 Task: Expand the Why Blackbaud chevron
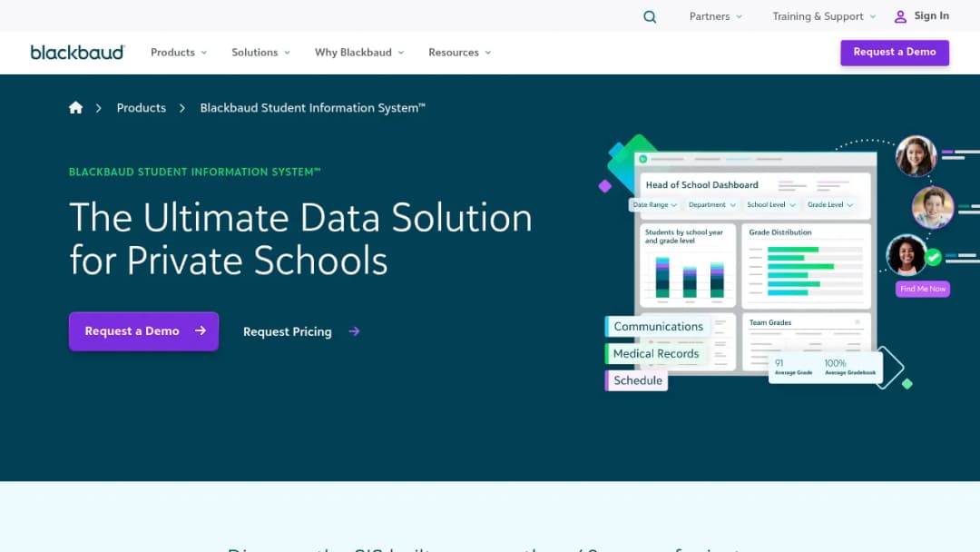(401, 53)
